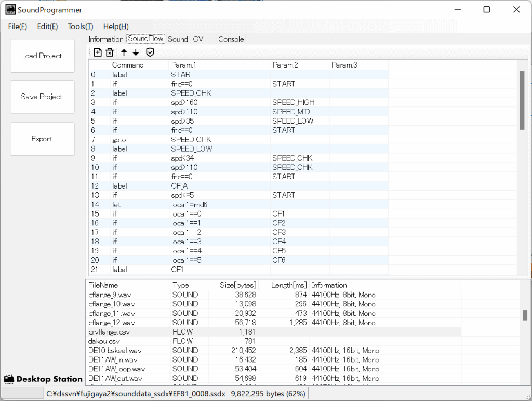The image size is (532, 401).
Task: Click the SoundProgrammer app icon in title bar
Action: click(x=10, y=10)
